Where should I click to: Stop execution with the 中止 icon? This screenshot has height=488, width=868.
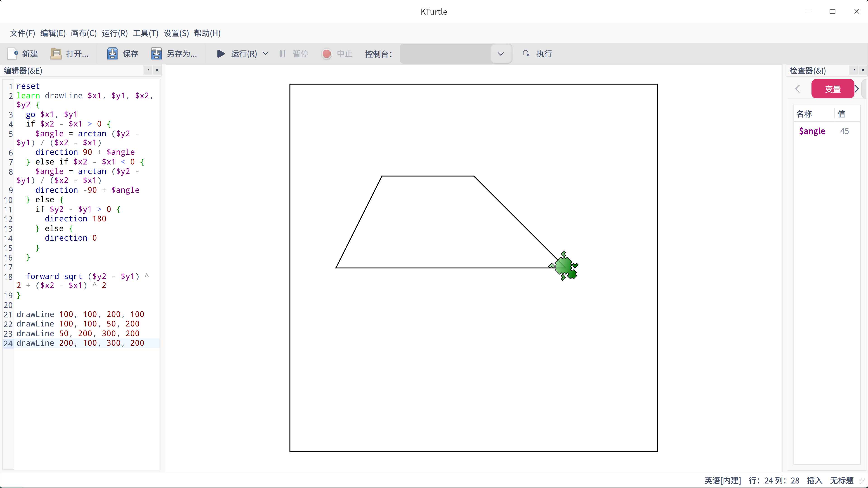[x=326, y=54]
